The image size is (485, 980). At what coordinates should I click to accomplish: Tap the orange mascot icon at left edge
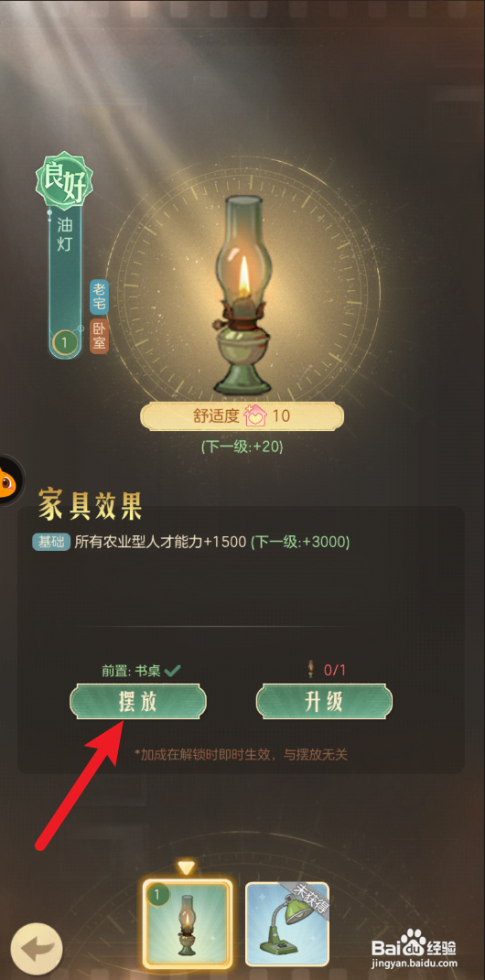(9, 481)
